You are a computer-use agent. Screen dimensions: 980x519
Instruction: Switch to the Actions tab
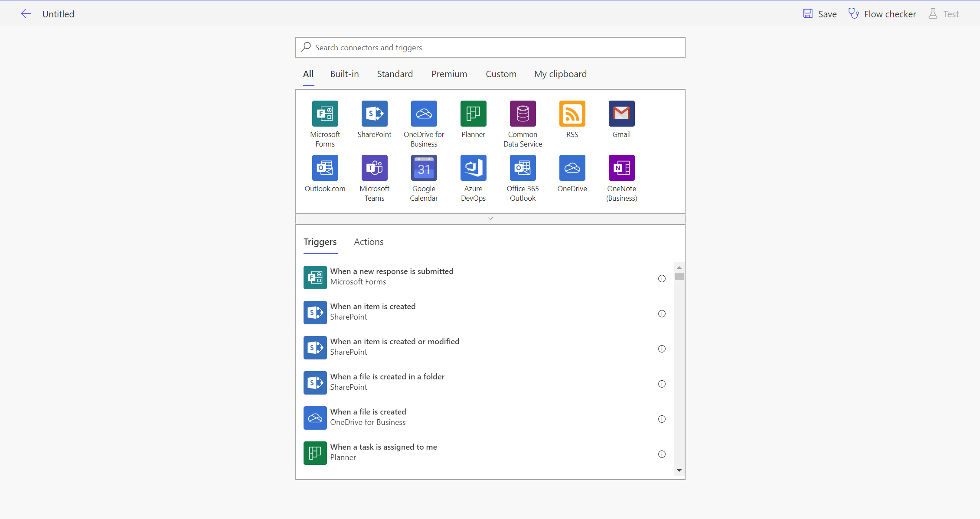point(369,242)
